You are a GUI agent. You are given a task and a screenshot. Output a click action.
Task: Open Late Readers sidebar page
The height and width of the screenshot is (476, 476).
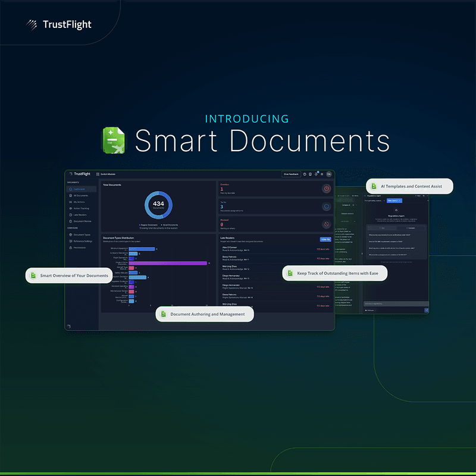point(80,214)
